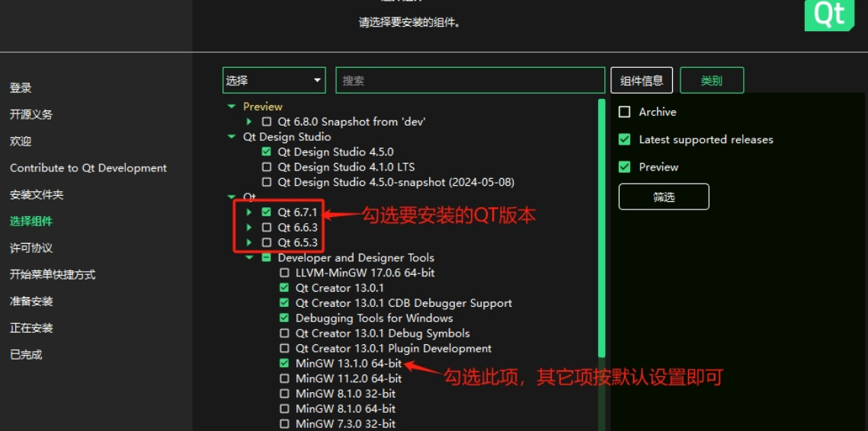Uncheck Qt Creator 13.0.1 checkbox
868x431 pixels.
[x=284, y=288]
